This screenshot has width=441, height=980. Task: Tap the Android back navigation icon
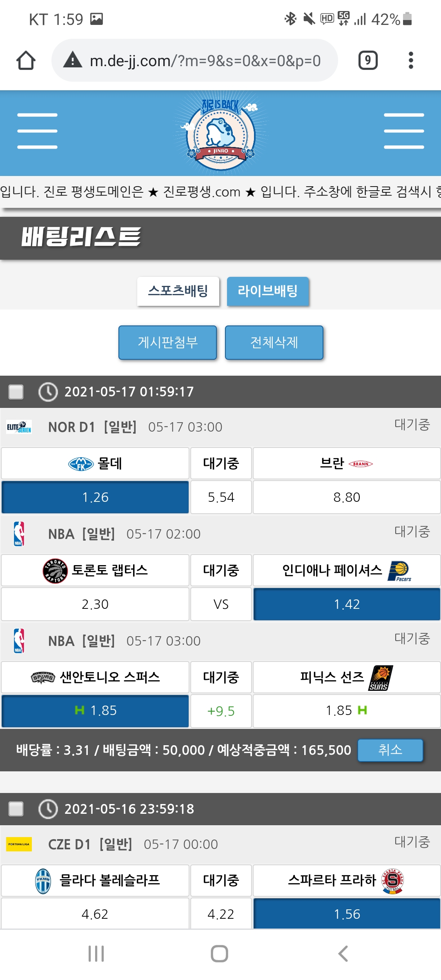pyautogui.click(x=343, y=954)
